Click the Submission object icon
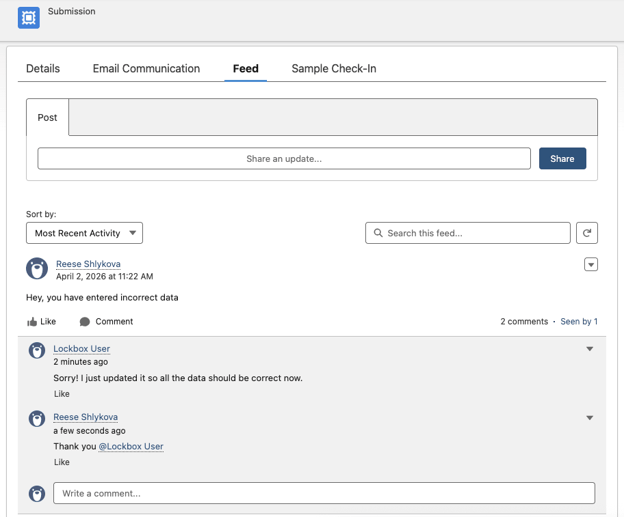 click(x=29, y=18)
